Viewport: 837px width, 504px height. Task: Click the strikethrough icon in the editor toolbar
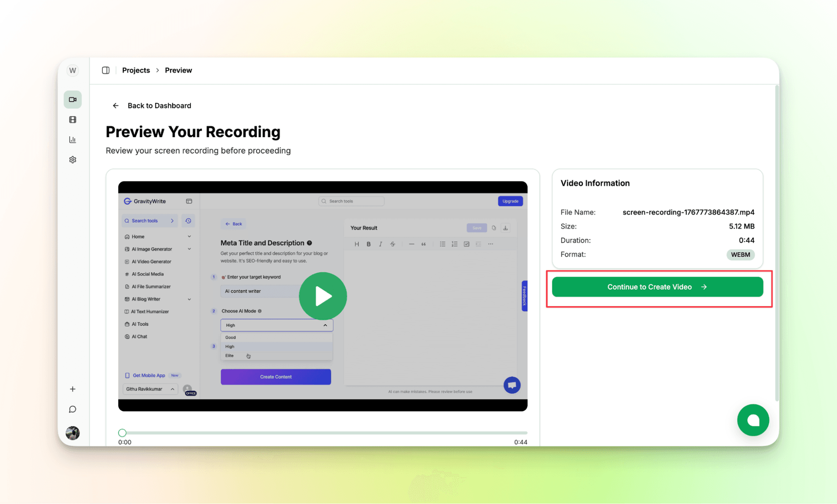tap(392, 244)
